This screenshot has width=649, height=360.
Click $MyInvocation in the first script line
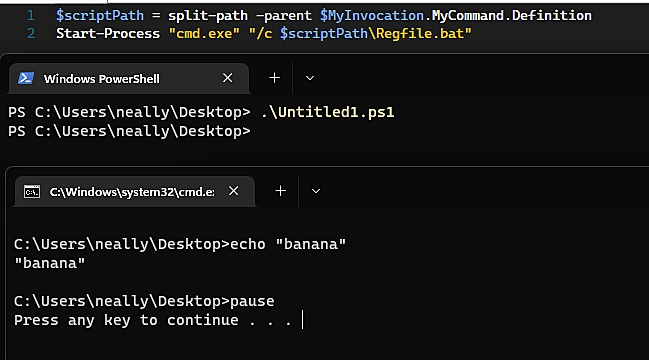pyautogui.click(x=372, y=16)
